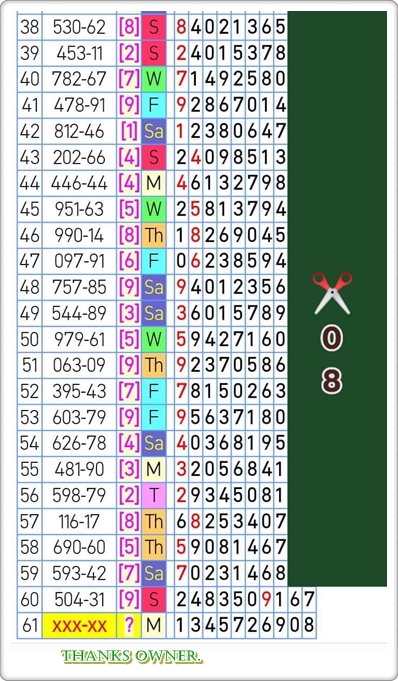Screen dimensions: 398x681
Task: Select result 990-14 in row 46
Action: [x=80, y=235]
